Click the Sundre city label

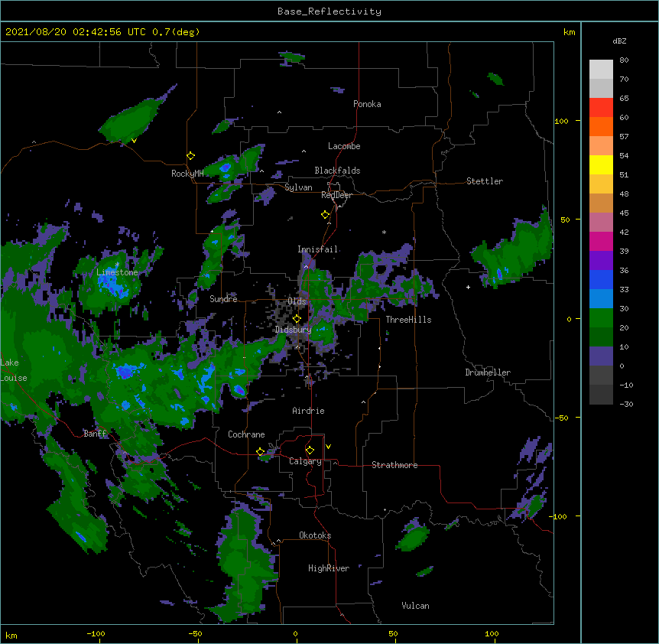(223, 299)
